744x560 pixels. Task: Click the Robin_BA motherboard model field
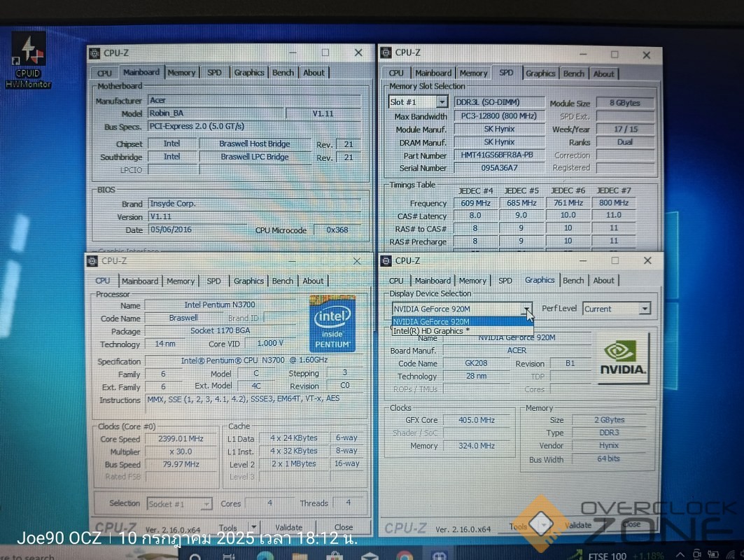click(x=216, y=113)
